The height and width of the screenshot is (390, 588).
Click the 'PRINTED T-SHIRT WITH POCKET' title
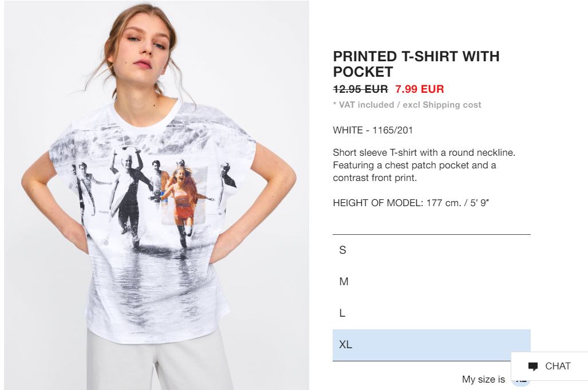(x=416, y=64)
